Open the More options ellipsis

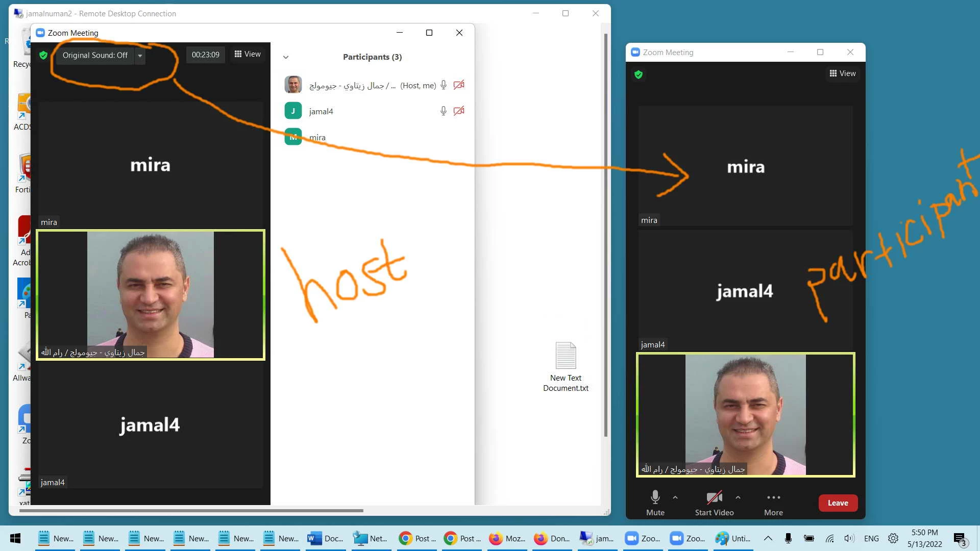point(773,497)
